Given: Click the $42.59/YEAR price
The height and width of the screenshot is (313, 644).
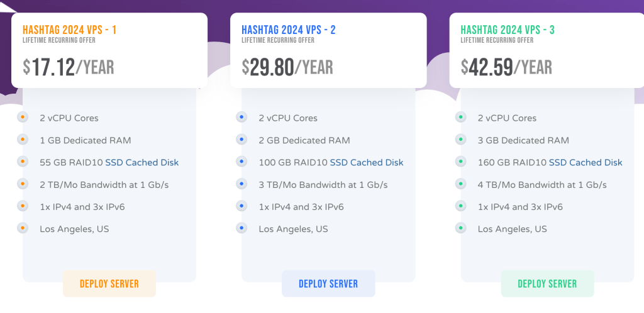Looking at the screenshot, I should (506, 67).
